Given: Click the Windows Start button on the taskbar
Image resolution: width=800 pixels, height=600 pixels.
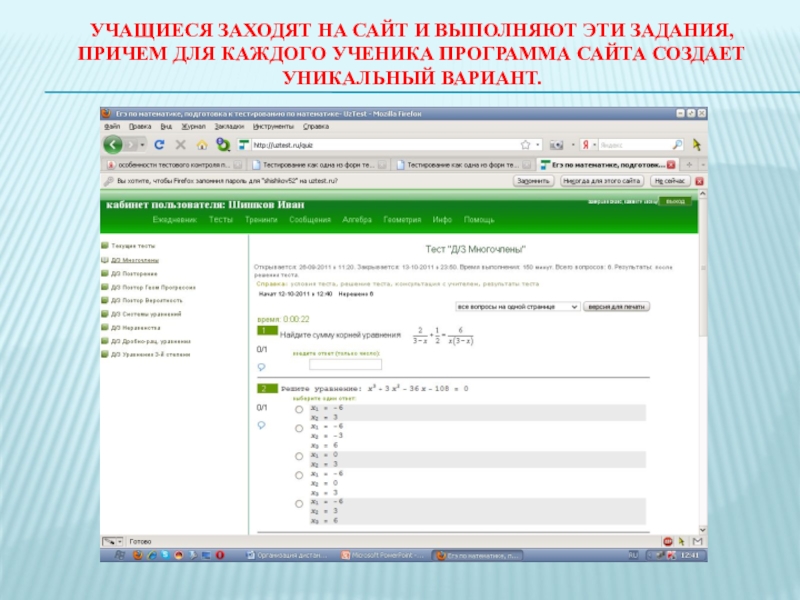Looking at the screenshot, I should (119, 555).
